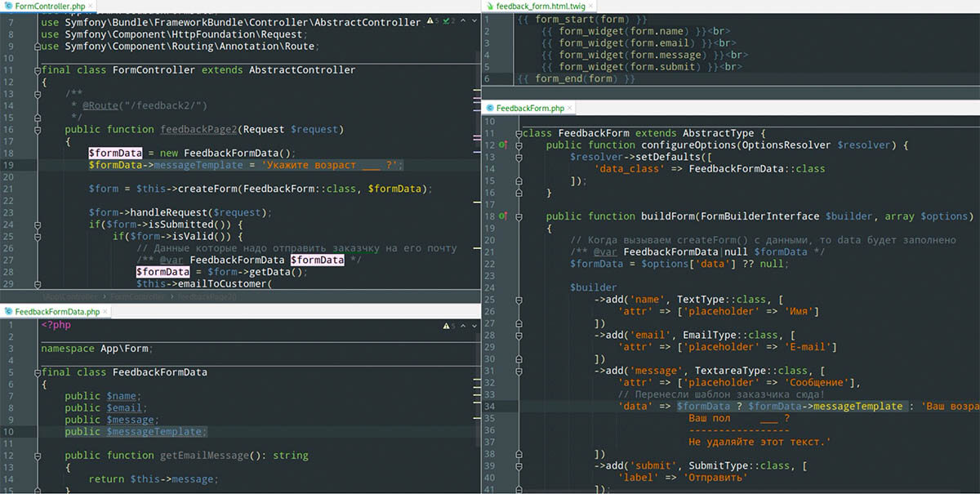Fold the getEmailMessage function in FeedbackFormData.php
980x494 pixels.
[x=38, y=456]
